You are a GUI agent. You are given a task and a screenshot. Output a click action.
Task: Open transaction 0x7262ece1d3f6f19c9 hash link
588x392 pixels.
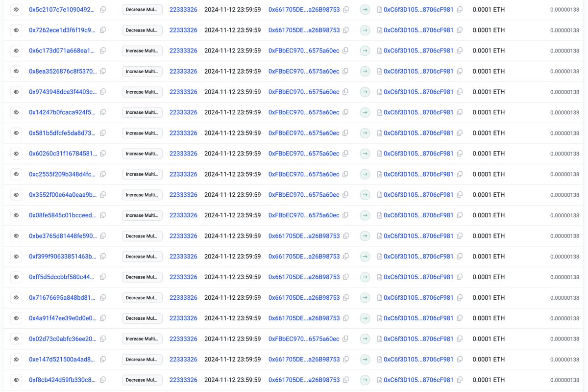coord(63,30)
